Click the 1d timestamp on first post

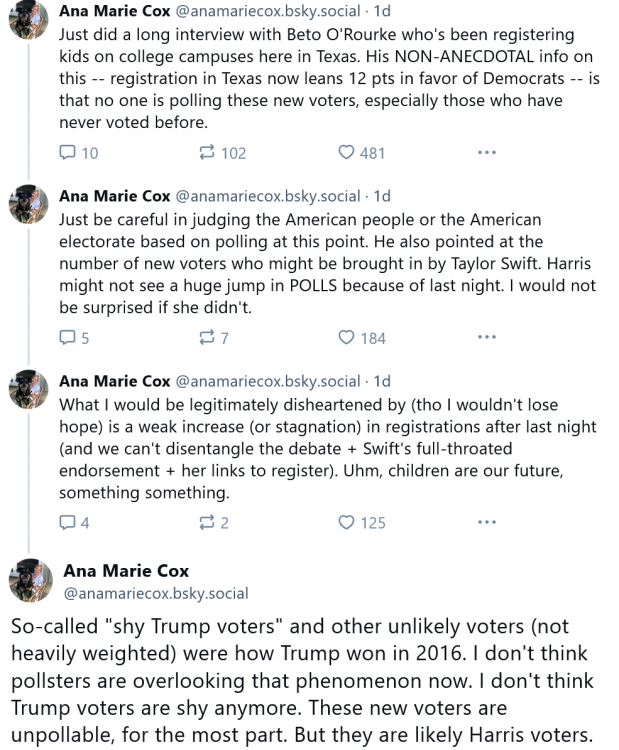[381, 12]
